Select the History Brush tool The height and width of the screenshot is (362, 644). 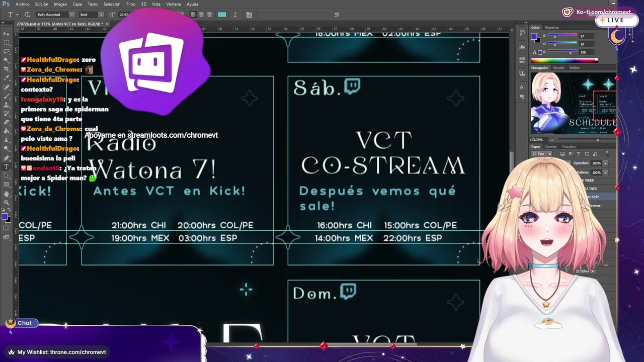coord(7,114)
